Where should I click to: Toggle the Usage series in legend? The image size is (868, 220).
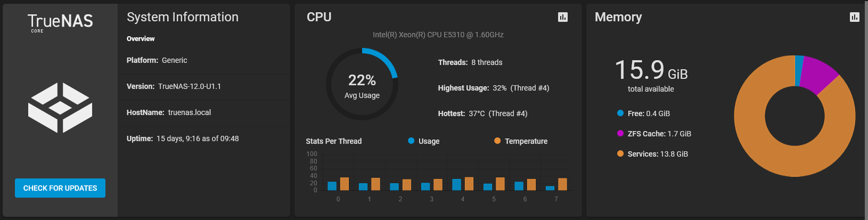click(424, 141)
